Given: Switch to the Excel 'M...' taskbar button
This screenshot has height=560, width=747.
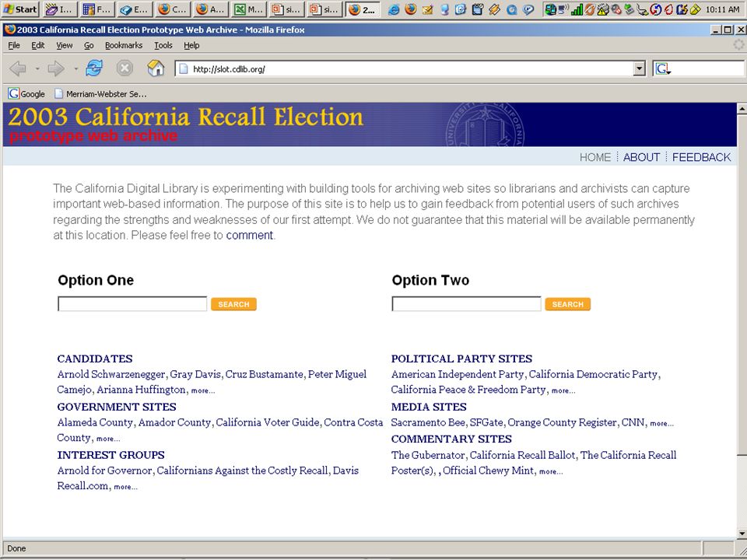Looking at the screenshot, I should [x=247, y=9].
